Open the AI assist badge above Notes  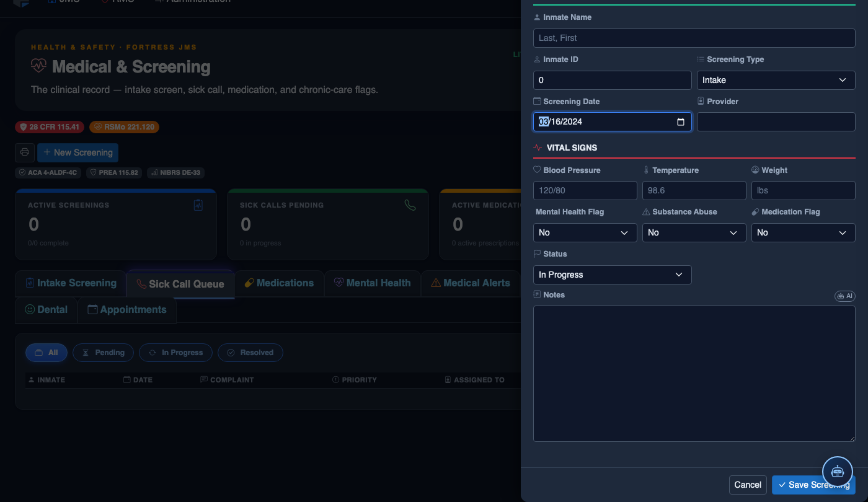click(844, 296)
